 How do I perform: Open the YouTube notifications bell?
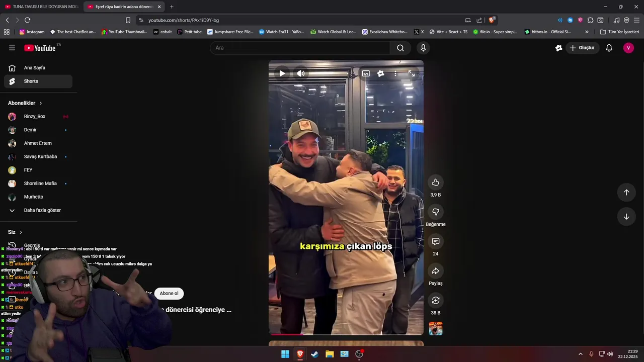pyautogui.click(x=609, y=48)
